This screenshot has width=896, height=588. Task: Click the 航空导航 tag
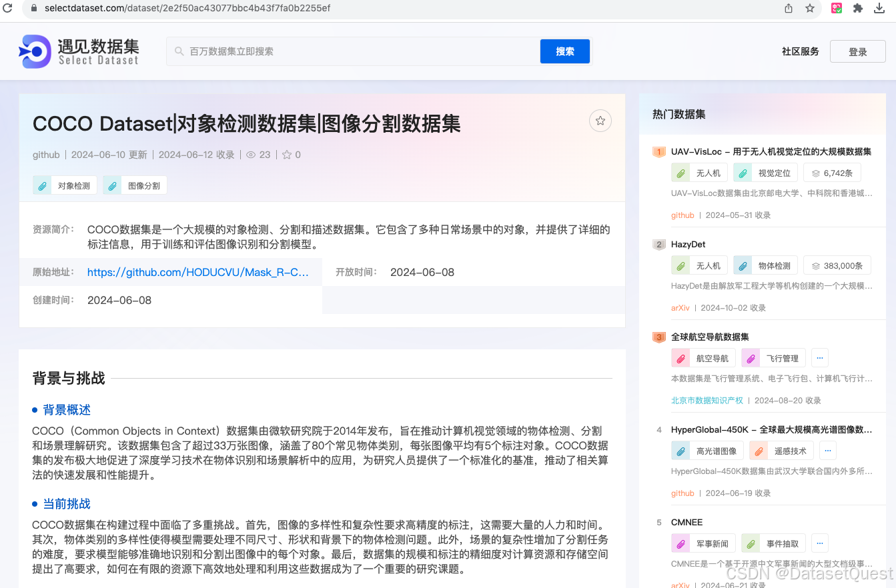pos(703,358)
